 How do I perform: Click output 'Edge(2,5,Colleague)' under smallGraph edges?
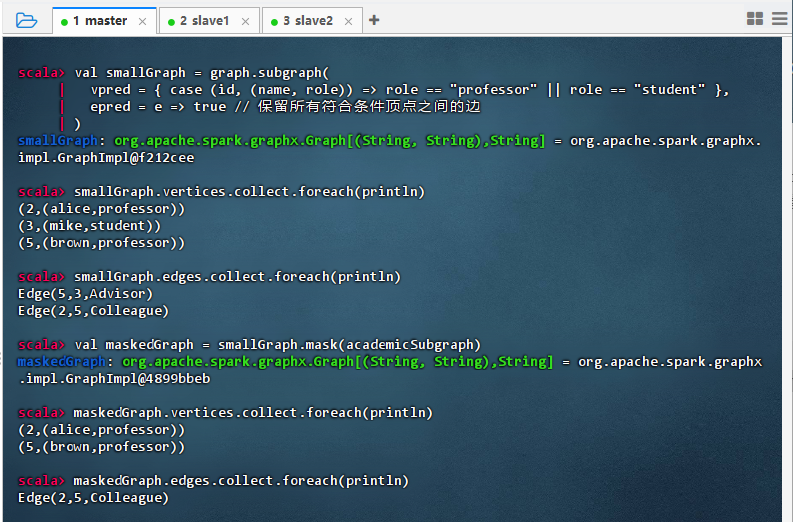click(94, 311)
